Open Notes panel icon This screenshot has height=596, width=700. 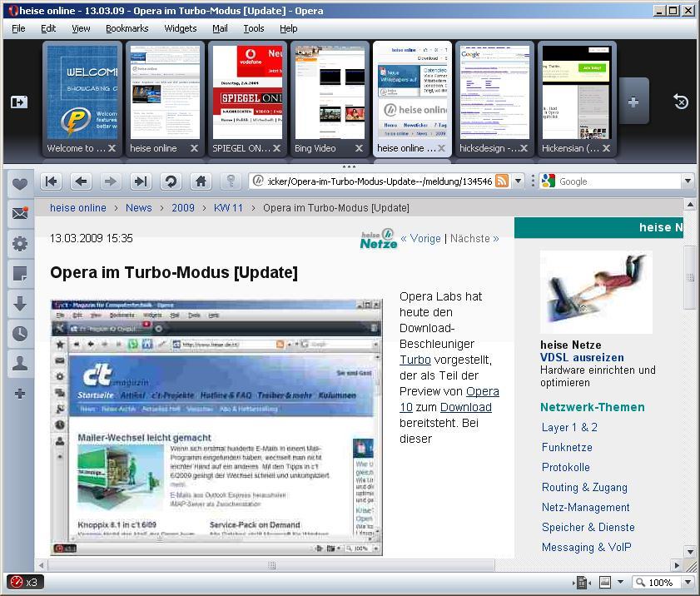point(20,274)
